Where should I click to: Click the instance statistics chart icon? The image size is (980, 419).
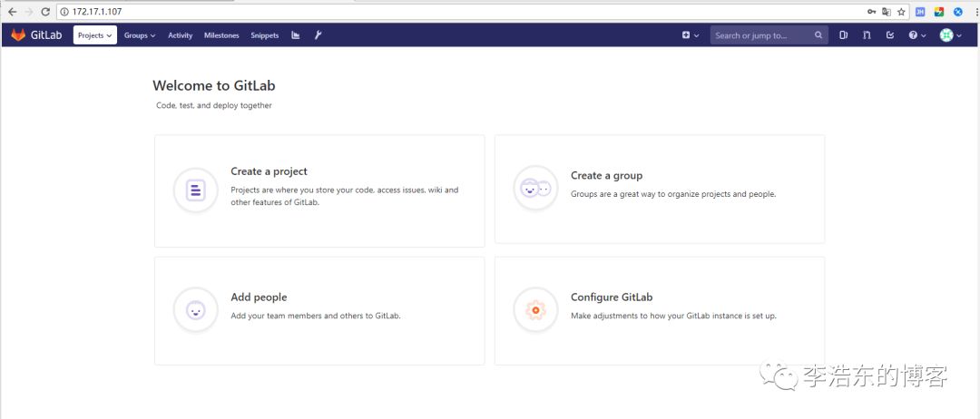296,35
